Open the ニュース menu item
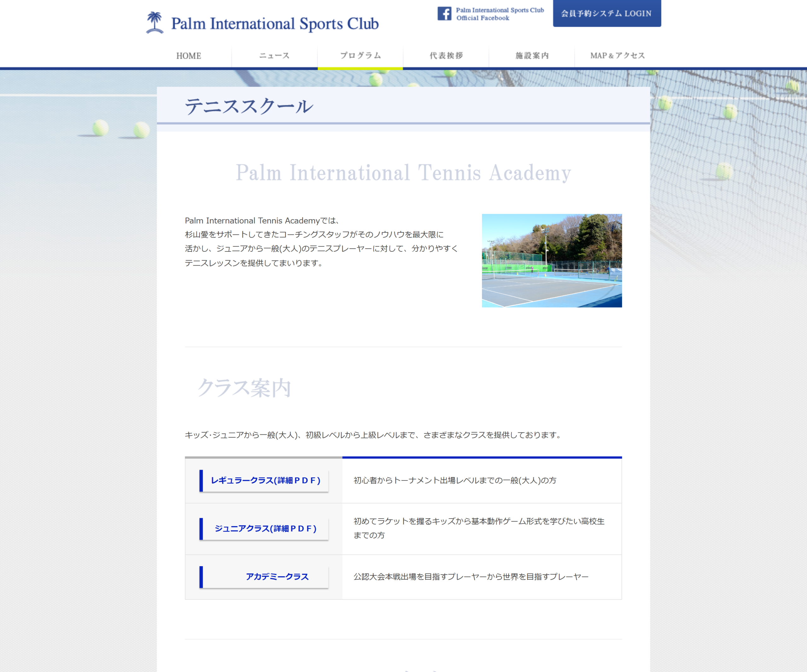 (274, 56)
